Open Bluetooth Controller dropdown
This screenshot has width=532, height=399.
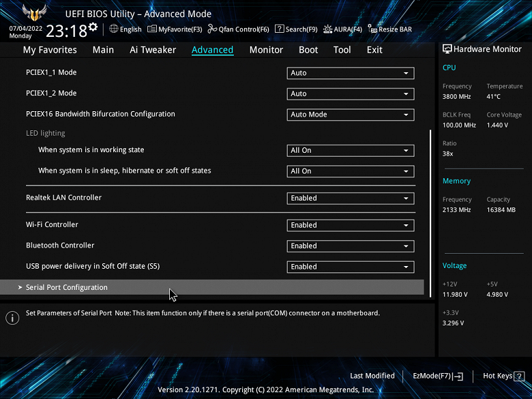pos(351,246)
